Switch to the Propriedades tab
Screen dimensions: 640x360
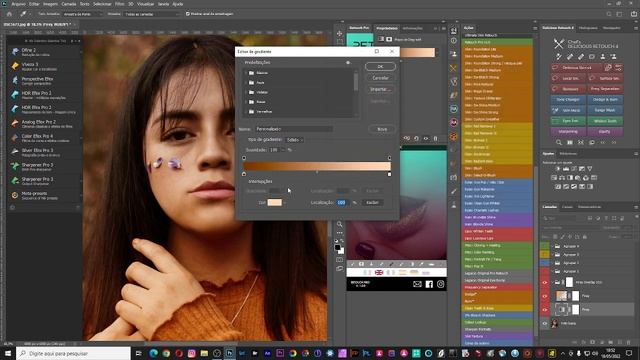coord(387,28)
